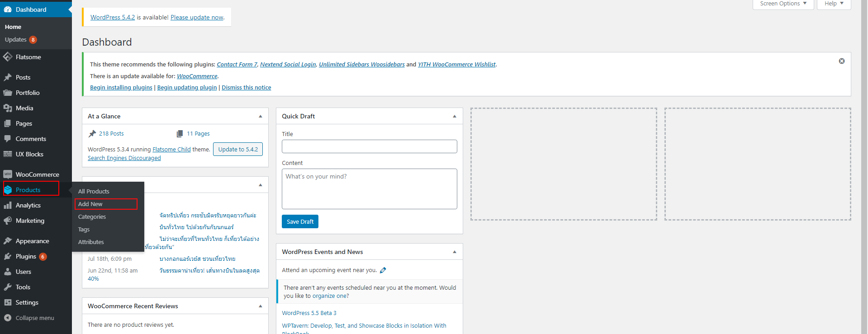Click the Collapse menu arrow icon
This screenshot has height=334, width=868.
pyautogui.click(x=8, y=318)
